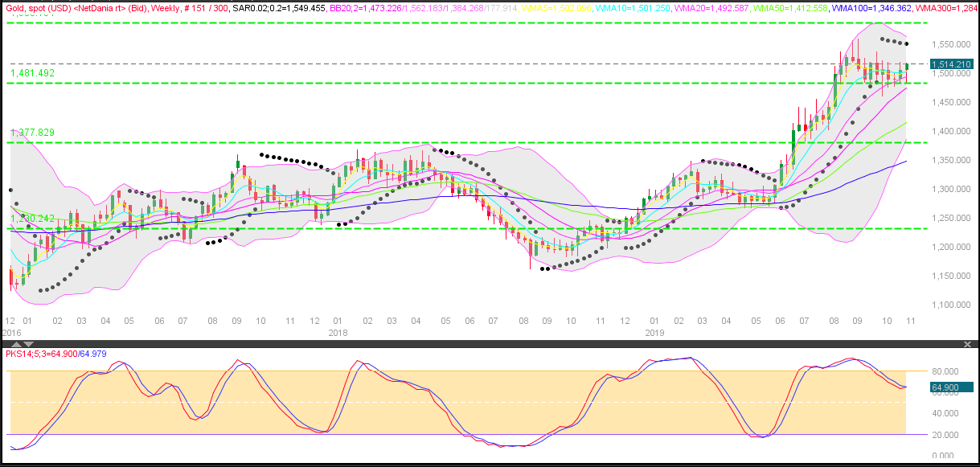Select the 1,377.829 horizontal level label
The width and height of the screenshot is (980, 467).
[x=32, y=133]
